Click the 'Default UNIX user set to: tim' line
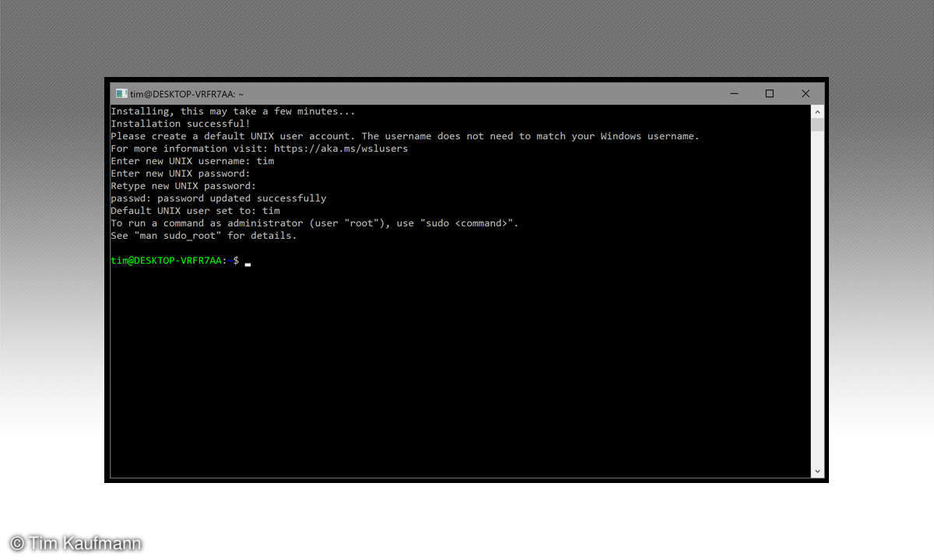The height and width of the screenshot is (560, 934). click(x=195, y=211)
